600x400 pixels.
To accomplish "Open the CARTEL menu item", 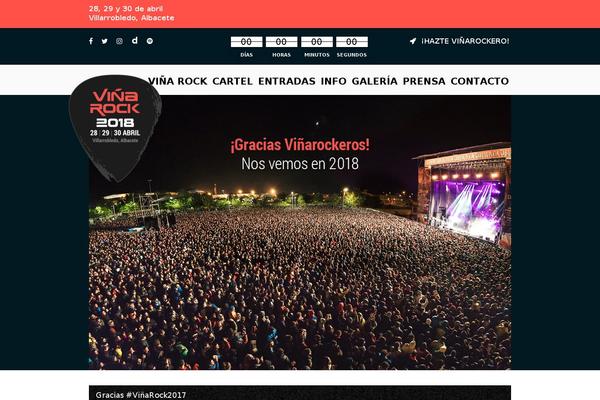I will tap(232, 81).
